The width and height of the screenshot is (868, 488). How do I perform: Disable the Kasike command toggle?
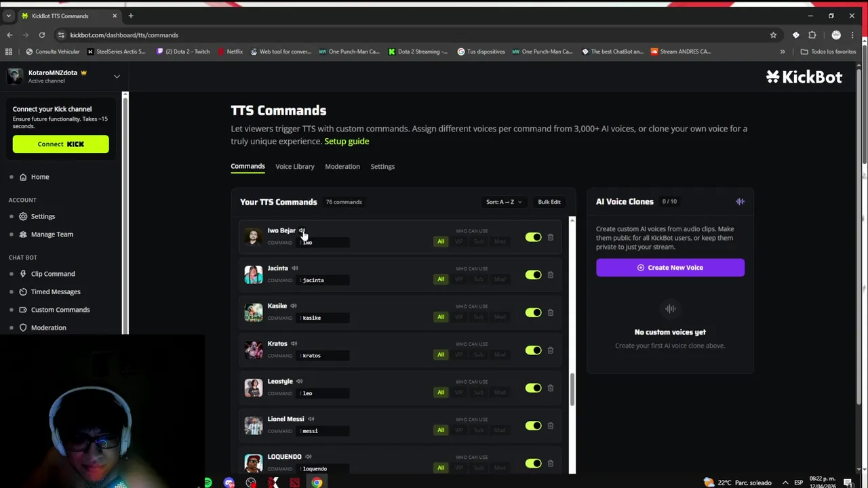[533, 312]
